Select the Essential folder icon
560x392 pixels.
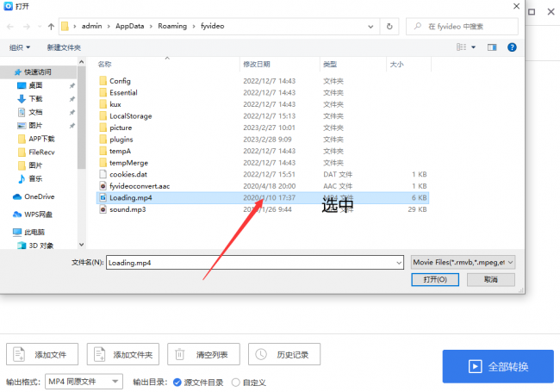click(103, 92)
